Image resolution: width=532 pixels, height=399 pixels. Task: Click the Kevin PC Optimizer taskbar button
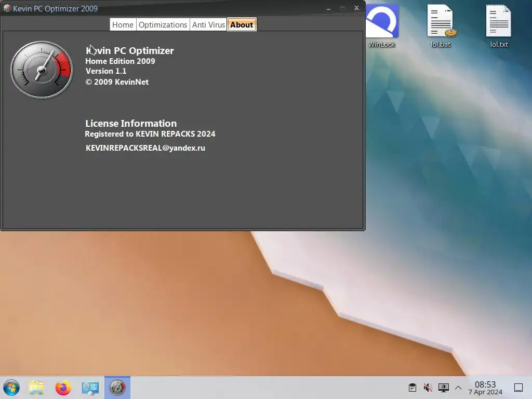117,388
